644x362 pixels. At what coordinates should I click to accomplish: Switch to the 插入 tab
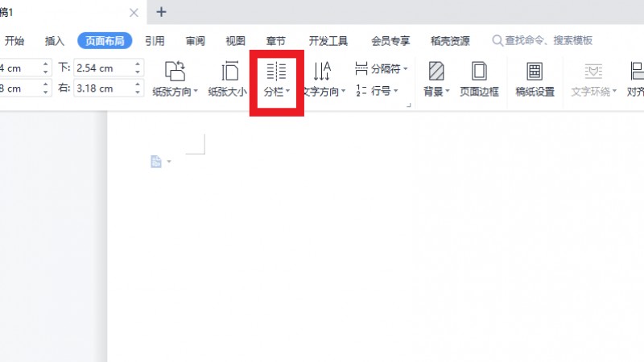(55, 41)
